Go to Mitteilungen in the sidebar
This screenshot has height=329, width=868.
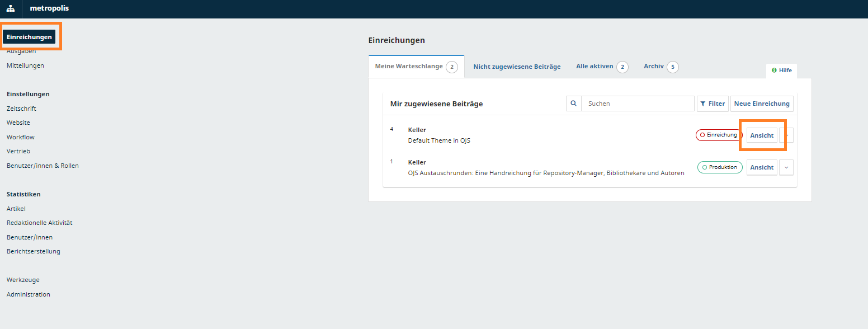coord(25,65)
